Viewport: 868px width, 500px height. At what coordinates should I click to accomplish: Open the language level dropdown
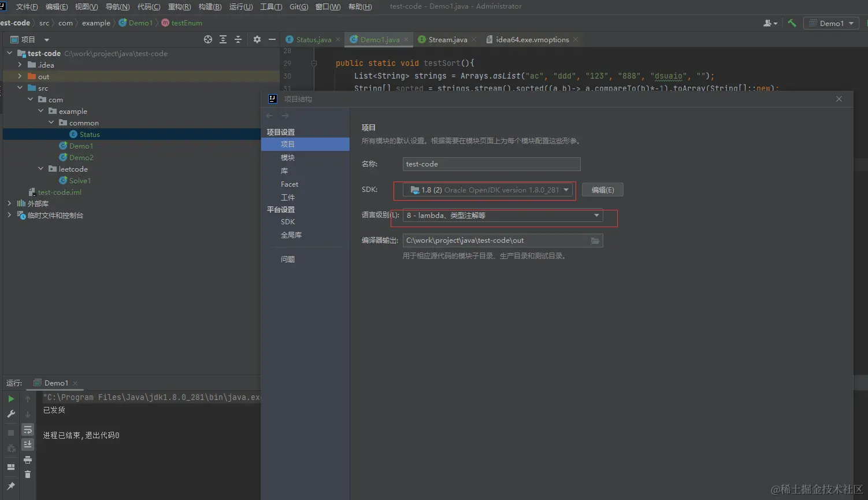[503, 215]
